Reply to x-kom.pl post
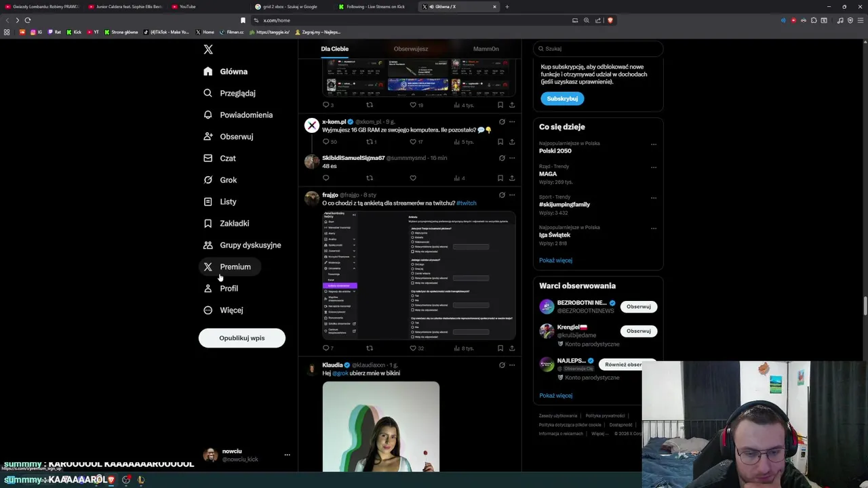This screenshot has height=488, width=868. (x=326, y=142)
